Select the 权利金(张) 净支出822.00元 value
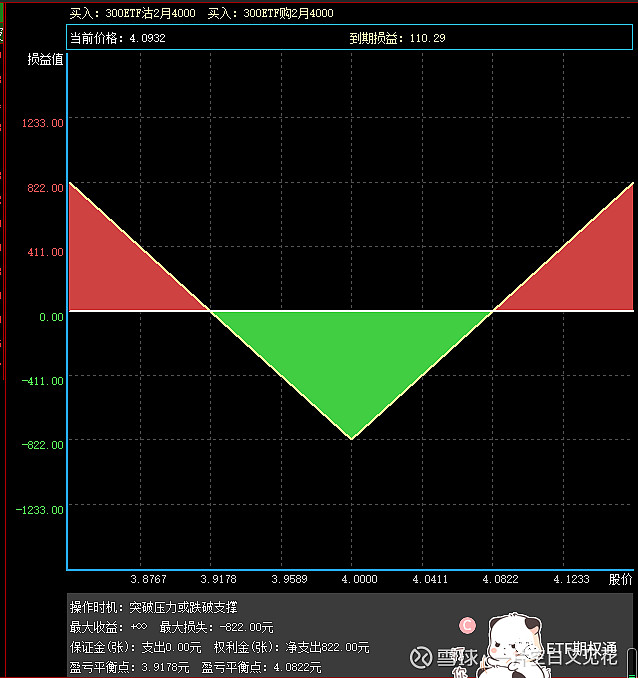Viewport: 638px width, 678px height. coord(292,647)
